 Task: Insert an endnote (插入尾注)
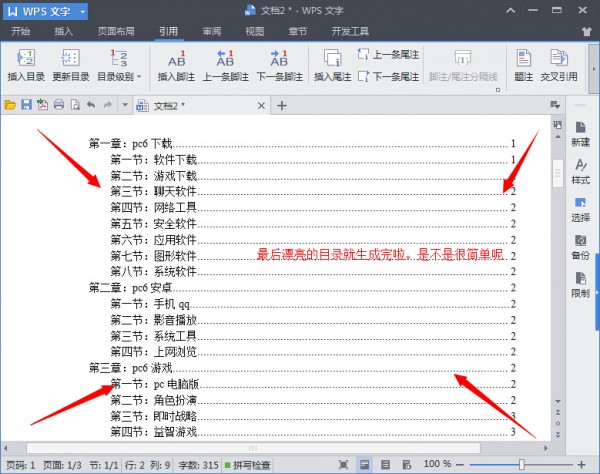(333, 65)
